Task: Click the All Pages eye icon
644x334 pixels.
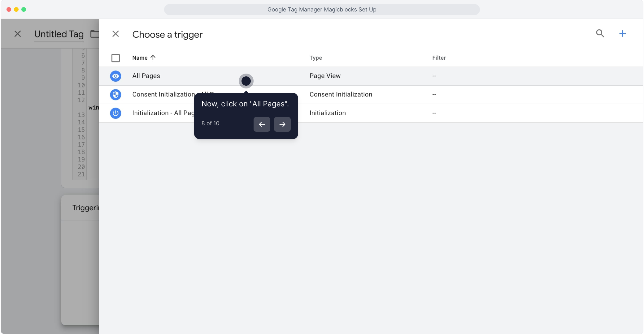Action: pos(115,76)
